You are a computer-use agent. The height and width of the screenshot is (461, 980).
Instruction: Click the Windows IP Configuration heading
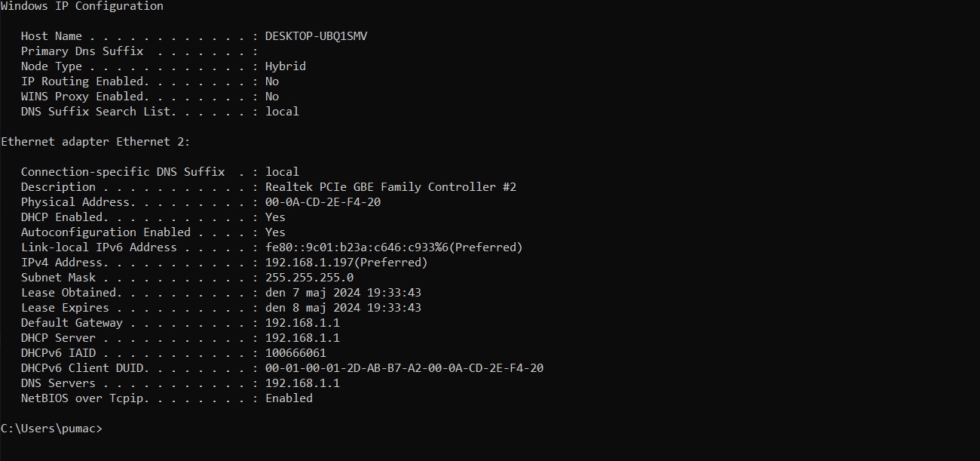[81, 6]
